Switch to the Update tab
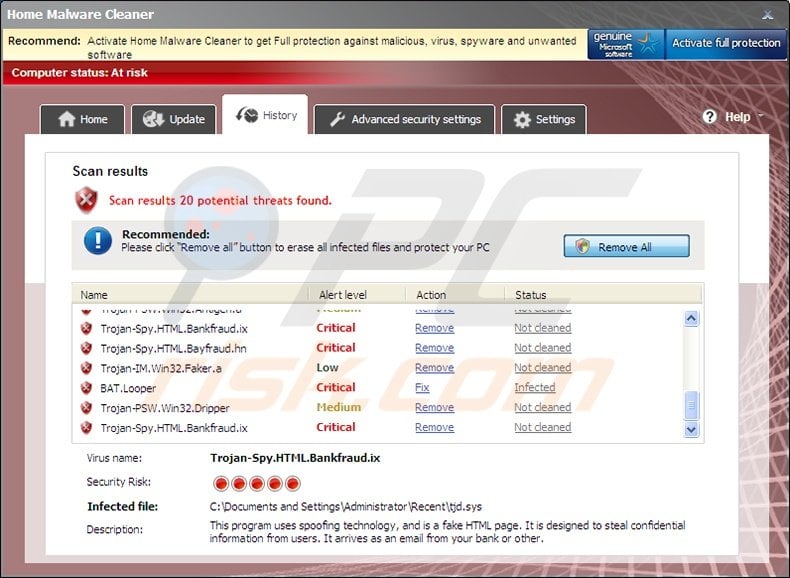Screen dimensions: 790x578 [174, 119]
